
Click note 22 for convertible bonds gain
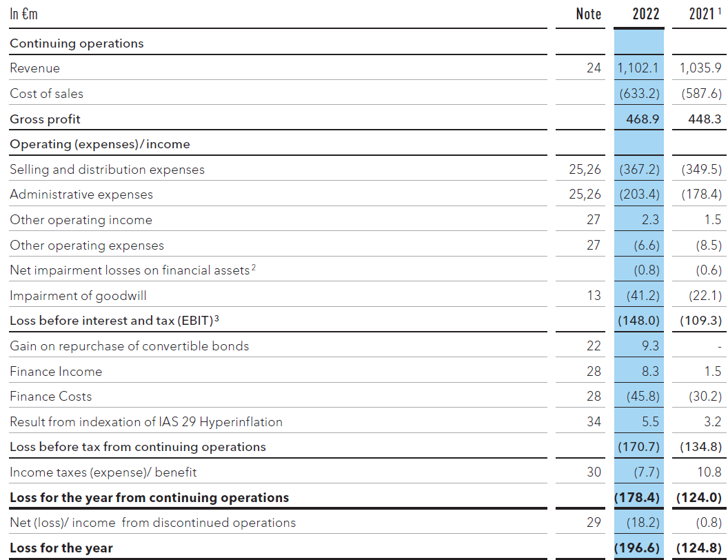594,346
